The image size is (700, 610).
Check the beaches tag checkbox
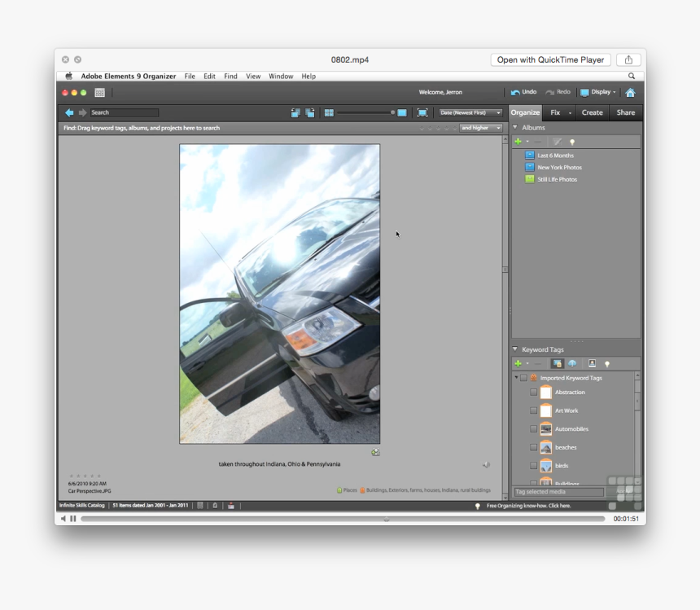[x=533, y=447]
